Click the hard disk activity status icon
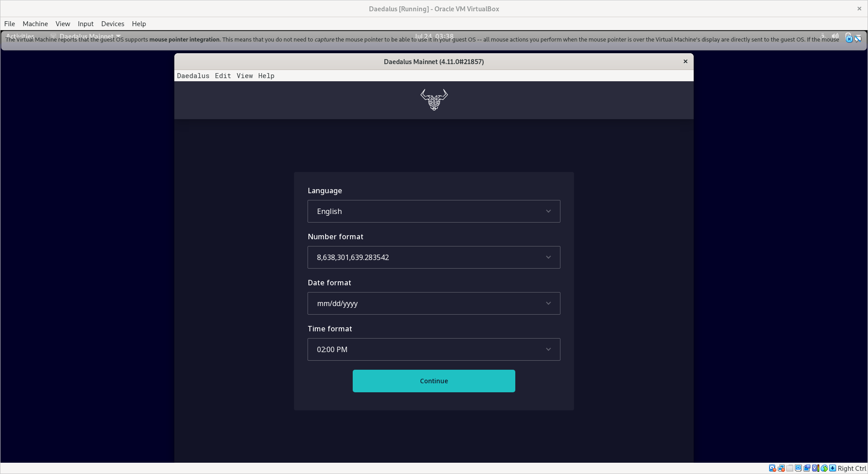868x474 pixels. click(773, 468)
